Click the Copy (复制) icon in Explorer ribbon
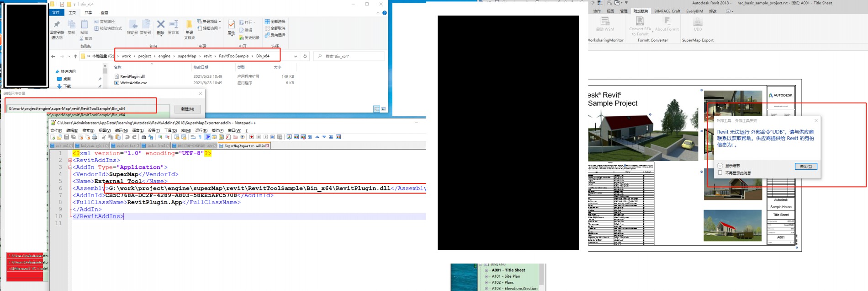The image size is (868, 291). (71, 27)
